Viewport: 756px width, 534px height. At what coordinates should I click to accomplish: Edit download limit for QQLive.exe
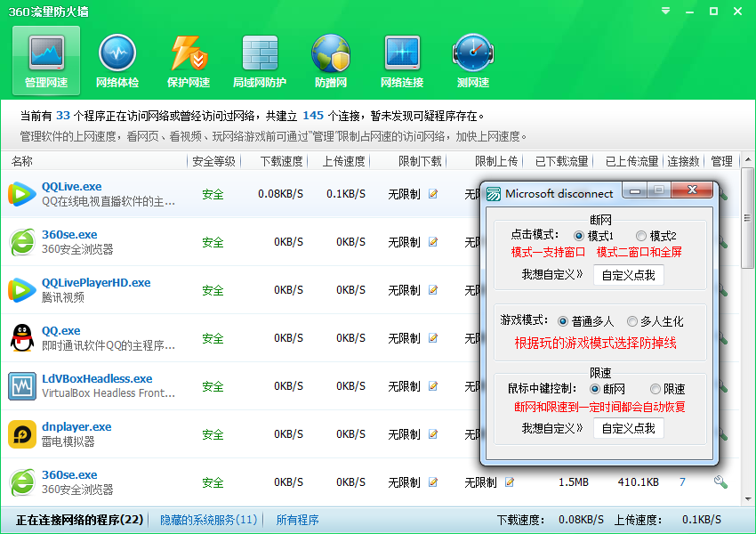click(x=433, y=194)
